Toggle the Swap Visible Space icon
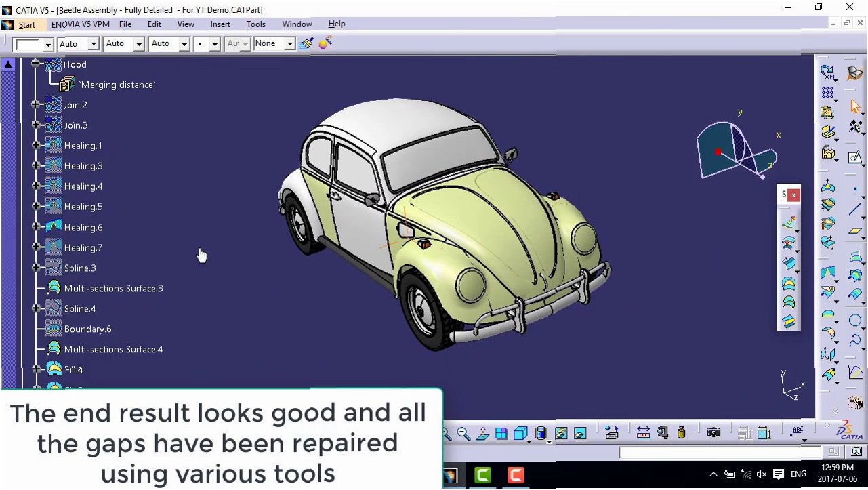The height and width of the screenshot is (490, 868). point(579,434)
